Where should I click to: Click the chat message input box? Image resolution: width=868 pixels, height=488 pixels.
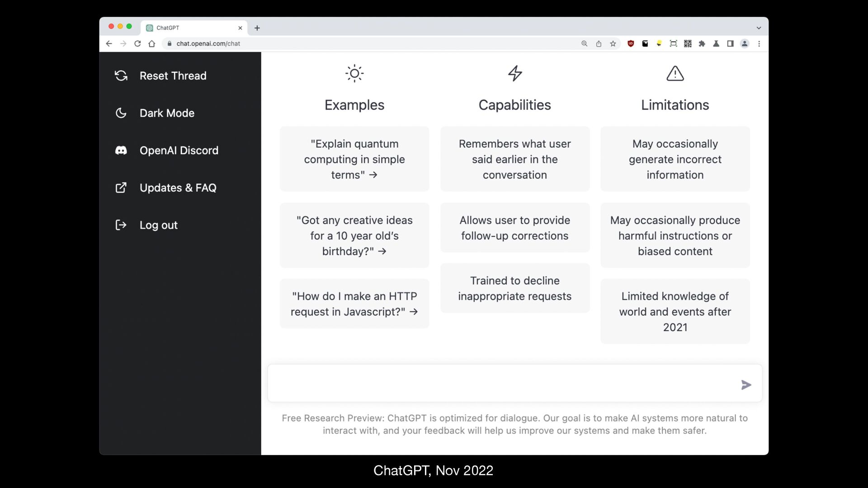pyautogui.click(x=514, y=384)
